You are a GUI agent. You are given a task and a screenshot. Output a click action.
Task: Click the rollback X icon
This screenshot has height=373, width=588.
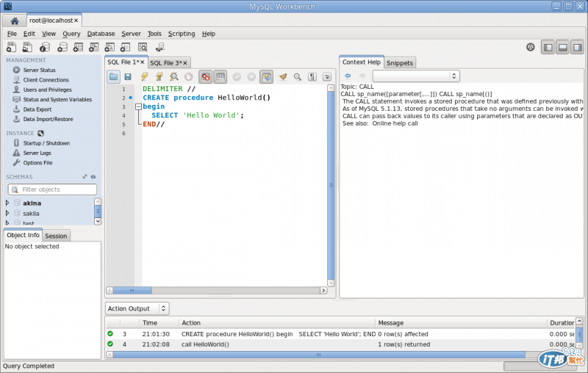pyautogui.click(x=251, y=77)
